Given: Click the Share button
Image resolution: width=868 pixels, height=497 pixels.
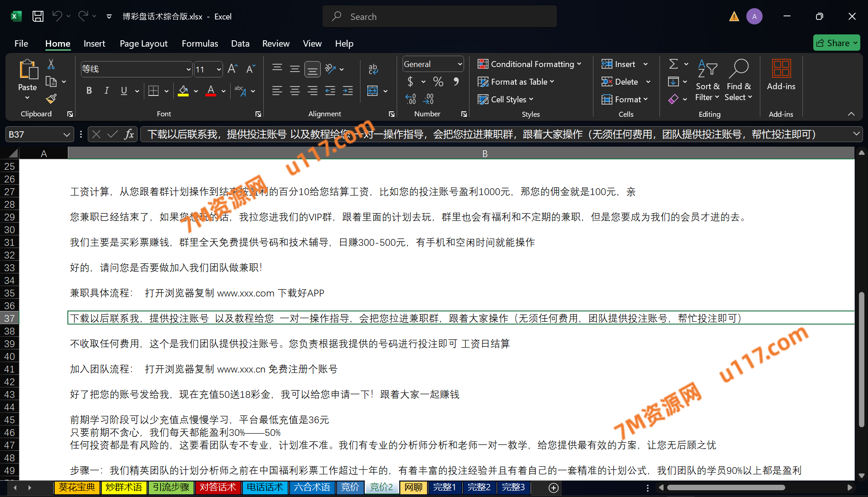Looking at the screenshot, I should pos(836,43).
